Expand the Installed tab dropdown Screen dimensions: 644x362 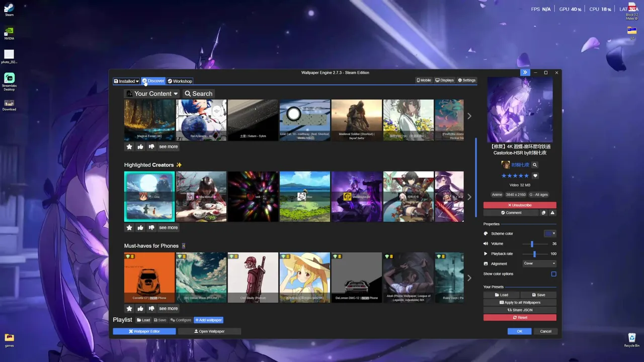126,81
